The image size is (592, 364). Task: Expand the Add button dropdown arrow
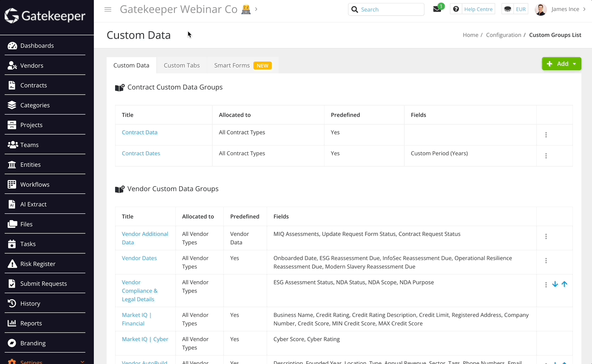(x=574, y=63)
